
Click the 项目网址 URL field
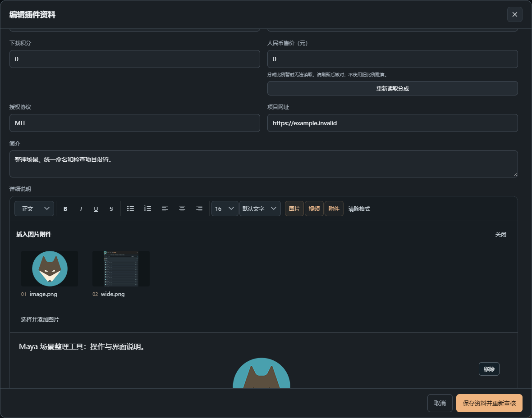(393, 123)
